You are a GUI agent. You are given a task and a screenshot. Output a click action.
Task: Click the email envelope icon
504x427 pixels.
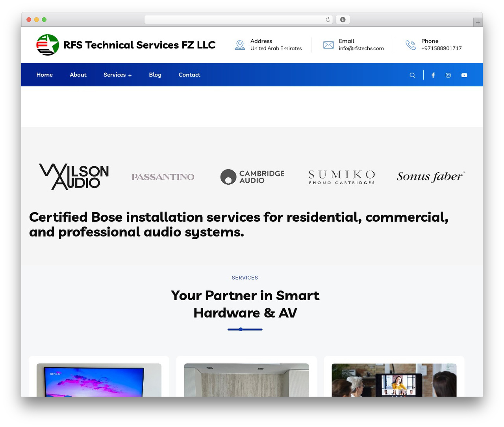click(328, 45)
